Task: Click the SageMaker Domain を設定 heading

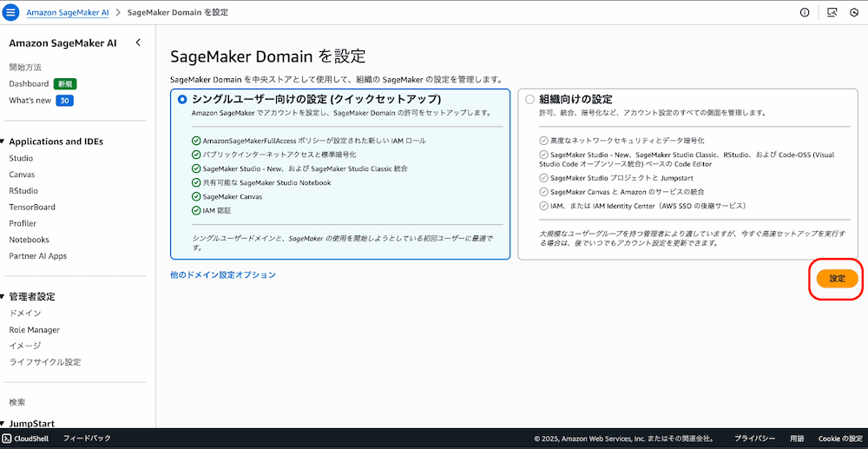Action: [x=268, y=56]
